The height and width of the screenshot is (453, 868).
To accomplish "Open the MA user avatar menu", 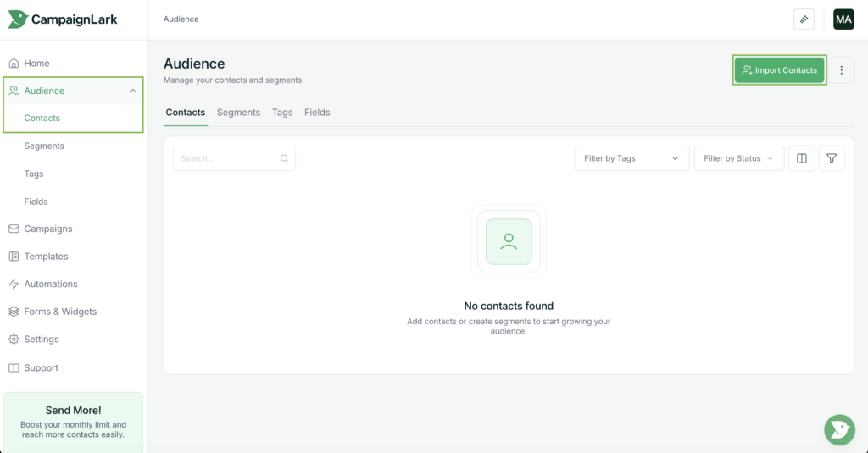I will [843, 19].
